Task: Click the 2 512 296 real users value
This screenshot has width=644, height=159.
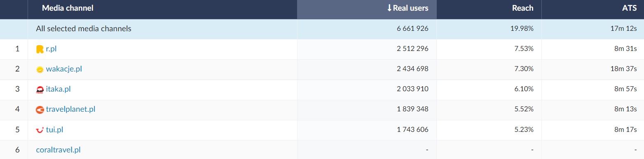Action: click(x=412, y=49)
